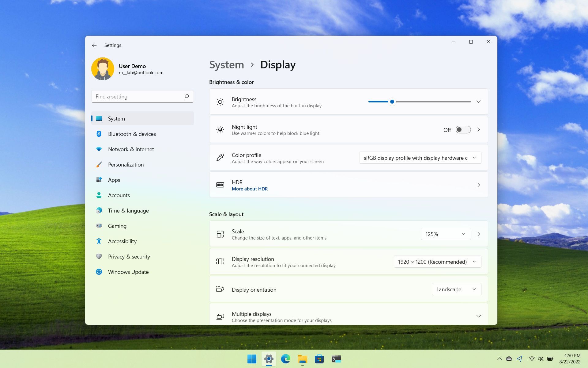Click the Find a setting search field
The height and width of the screenshot is (368, 588).
[x=142, y=96]
